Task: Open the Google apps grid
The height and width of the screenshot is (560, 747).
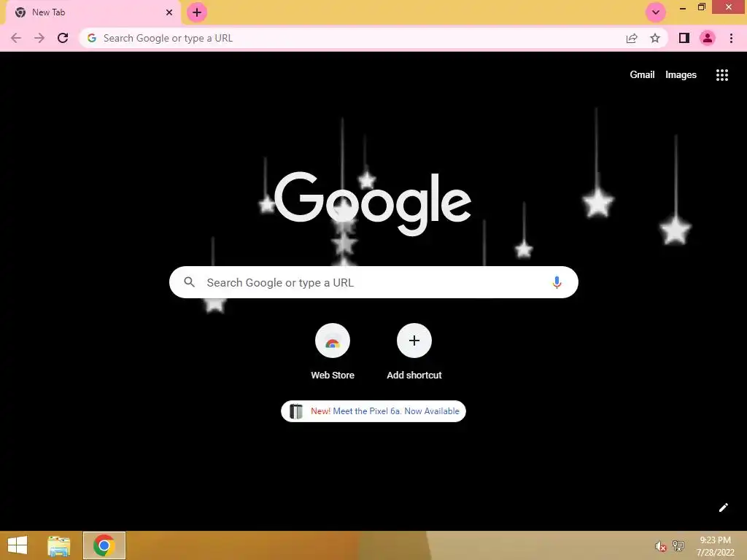Action: coord(722,75)
